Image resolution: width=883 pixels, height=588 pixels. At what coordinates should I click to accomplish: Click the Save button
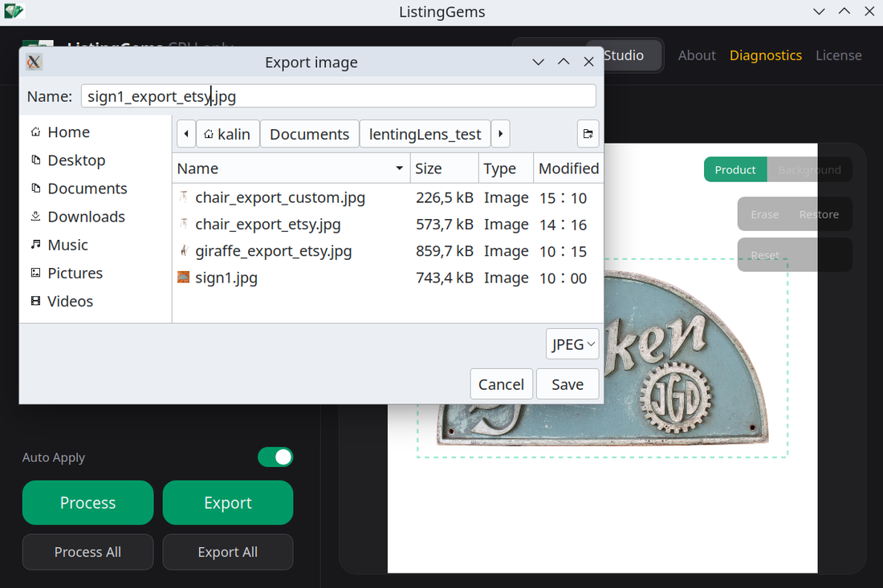point(567,384)
